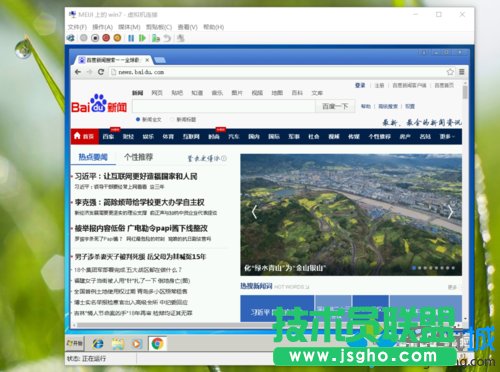Screen dimensions: 500x372
Task: Select the last carousel indicator dot
Action: (453, 268)
